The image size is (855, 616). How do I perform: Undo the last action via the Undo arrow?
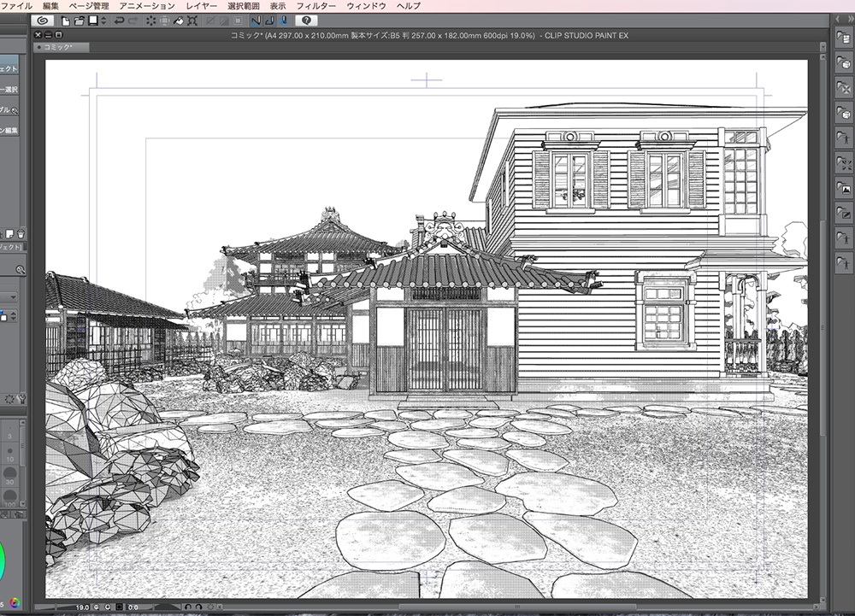(120, 20)
